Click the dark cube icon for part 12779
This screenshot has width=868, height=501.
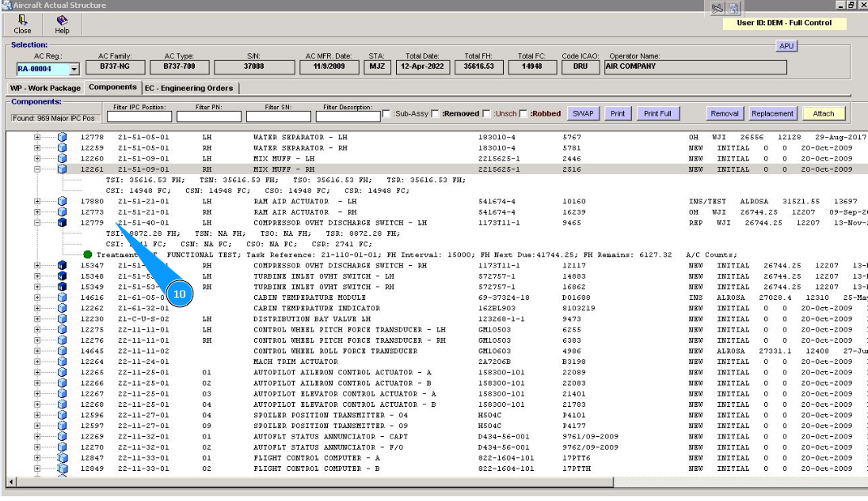click(x=63, y=223)
